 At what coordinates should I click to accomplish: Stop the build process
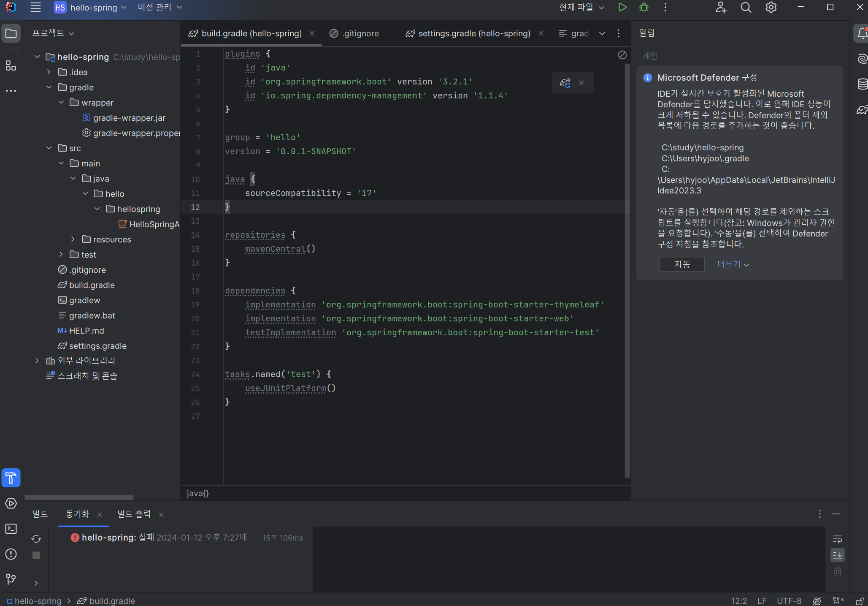click(x=36, y=555)
